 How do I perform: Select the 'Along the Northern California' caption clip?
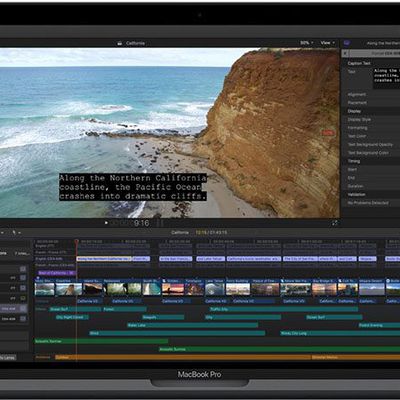point(104,259)
